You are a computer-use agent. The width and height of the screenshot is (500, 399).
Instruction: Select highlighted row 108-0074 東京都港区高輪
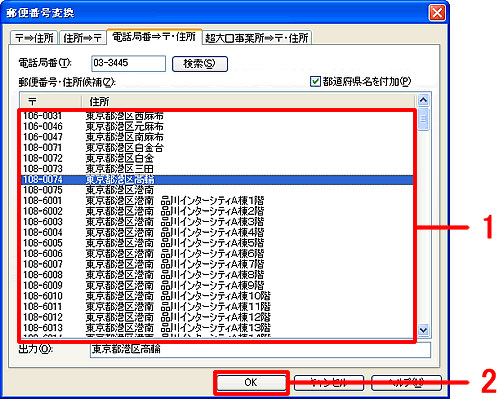click(x=217, y=180)
